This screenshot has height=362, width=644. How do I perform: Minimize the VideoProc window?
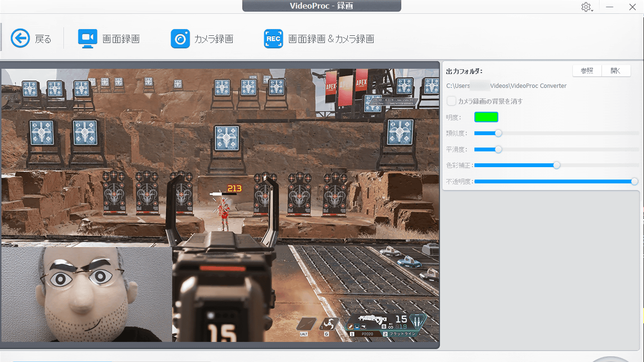tap(610, 7)
